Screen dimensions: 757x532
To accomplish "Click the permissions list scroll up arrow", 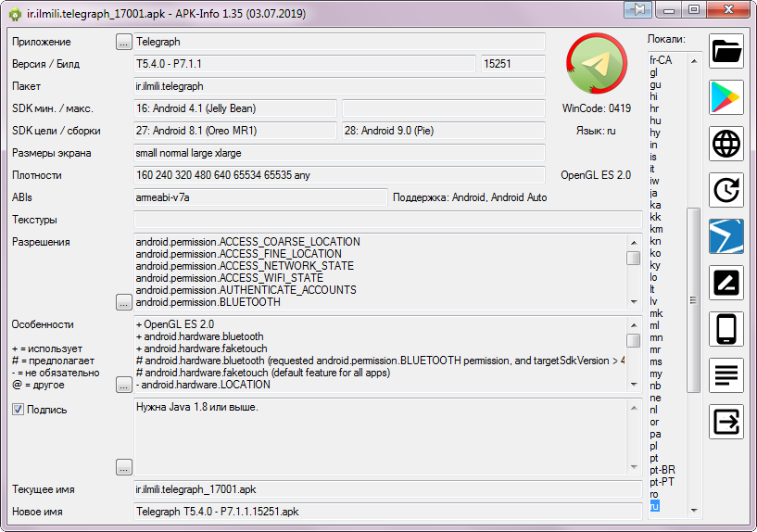I will (x=634, y=242).
